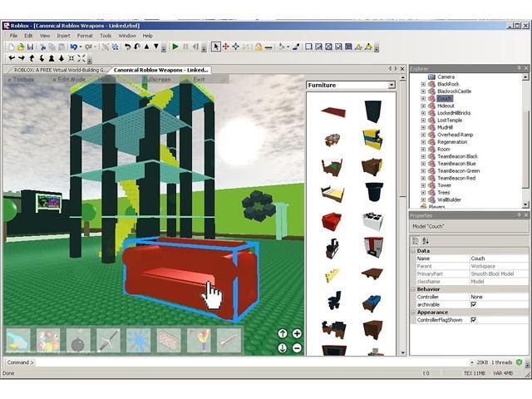The image size is (532, 399).
Task: Toggle the ControllerFlagShown checkbox
Action: [x=474, y=320]
